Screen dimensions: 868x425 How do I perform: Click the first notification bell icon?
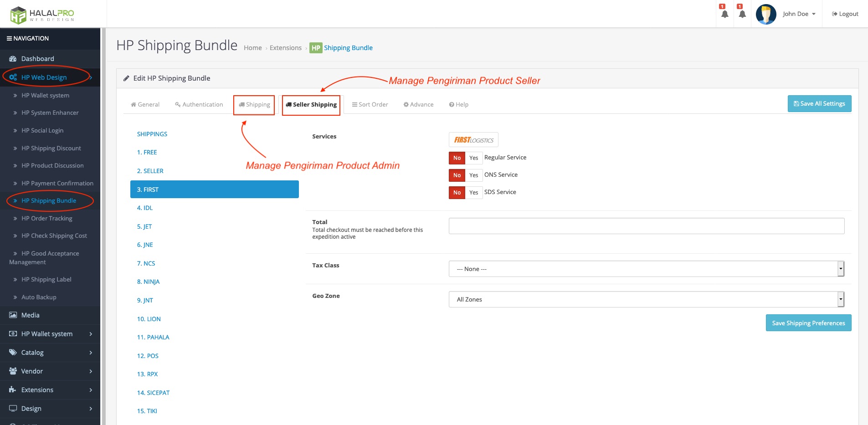(724, 14)
